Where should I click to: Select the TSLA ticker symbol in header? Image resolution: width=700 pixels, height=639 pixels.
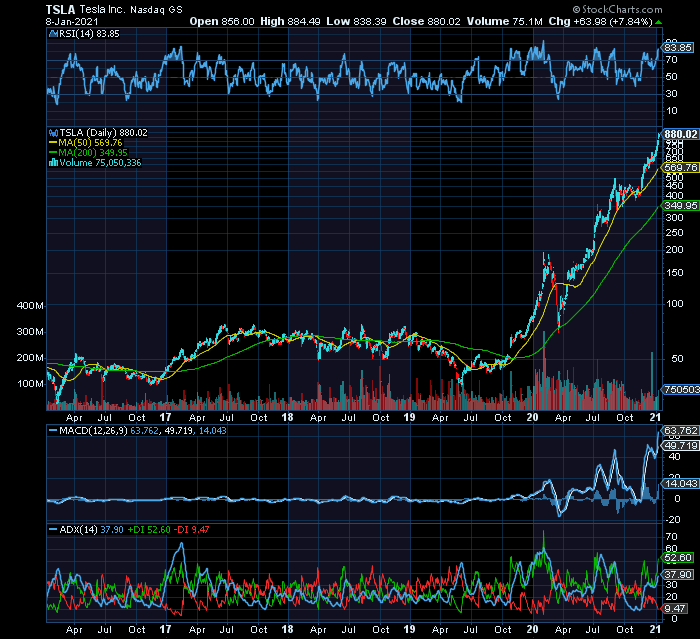[61, 9]
